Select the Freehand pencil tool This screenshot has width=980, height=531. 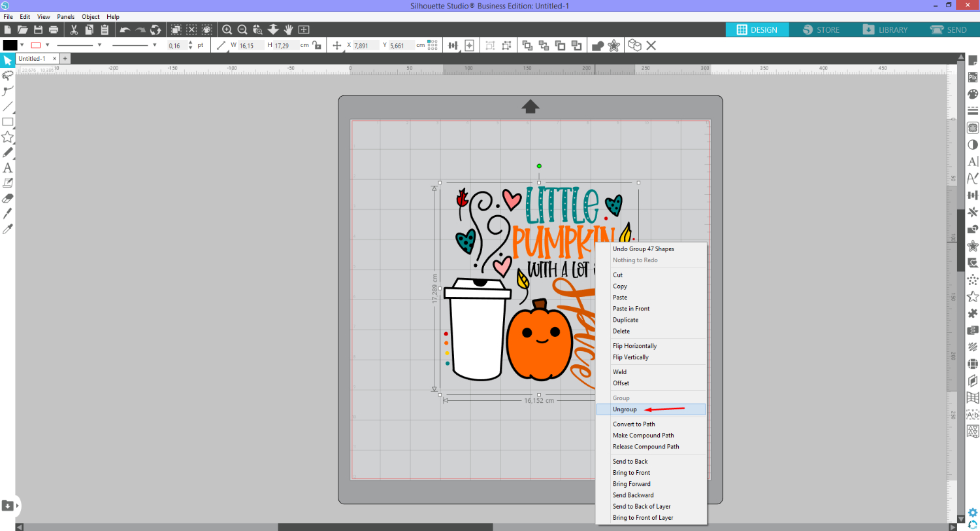7,152
